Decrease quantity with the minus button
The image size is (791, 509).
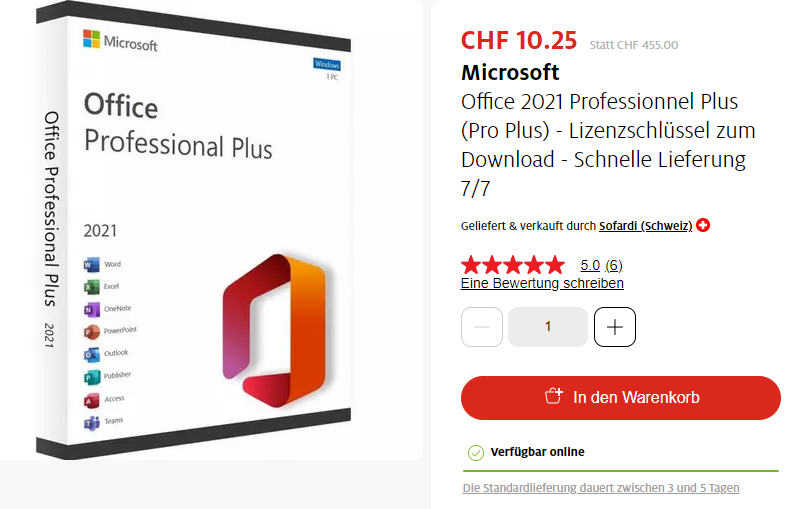482,327
